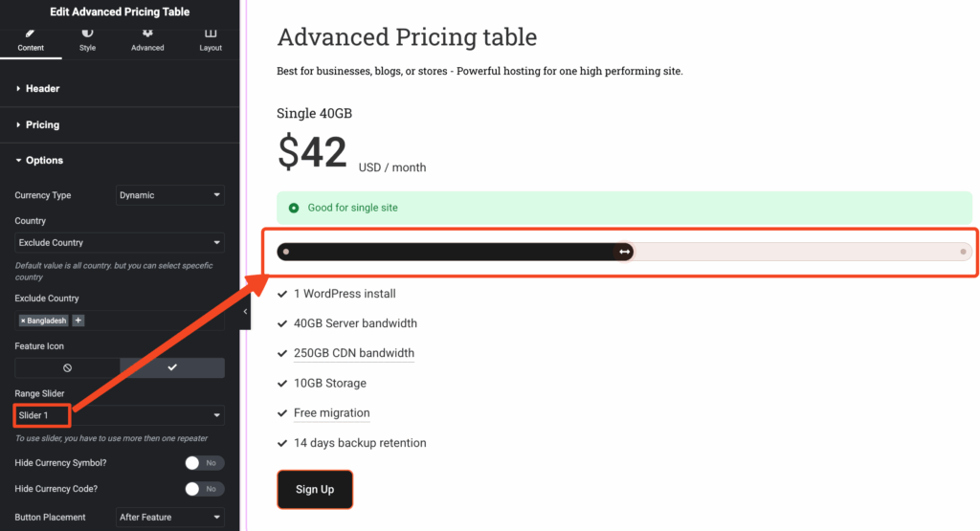The width and height of the screenshot is (980, 531).
Task: Select the 'none' feature icon option
Action: (x=67, y=367)
